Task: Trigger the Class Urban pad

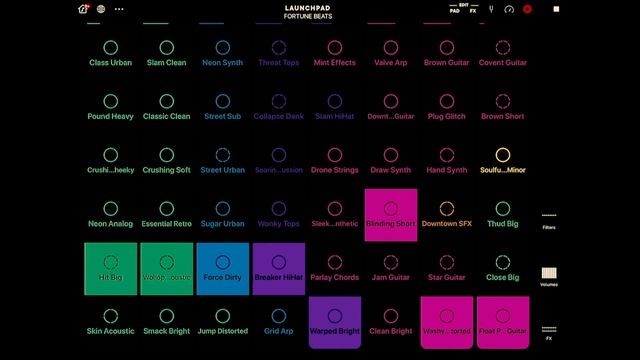Action: tap(111, 54)
